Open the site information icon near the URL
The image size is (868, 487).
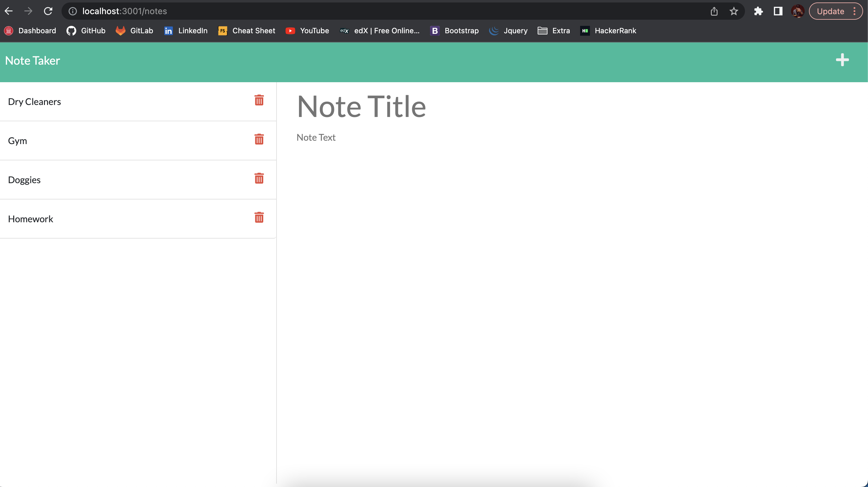73,11
